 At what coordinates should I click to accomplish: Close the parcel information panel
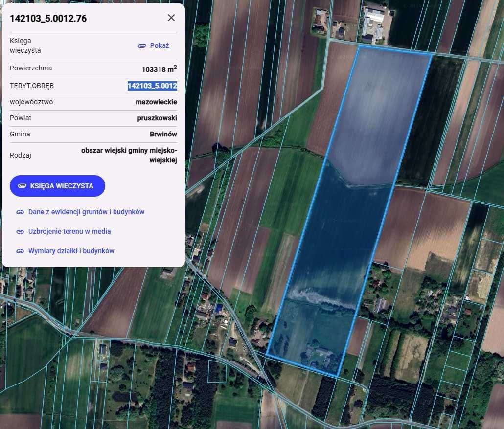(171, 18)
